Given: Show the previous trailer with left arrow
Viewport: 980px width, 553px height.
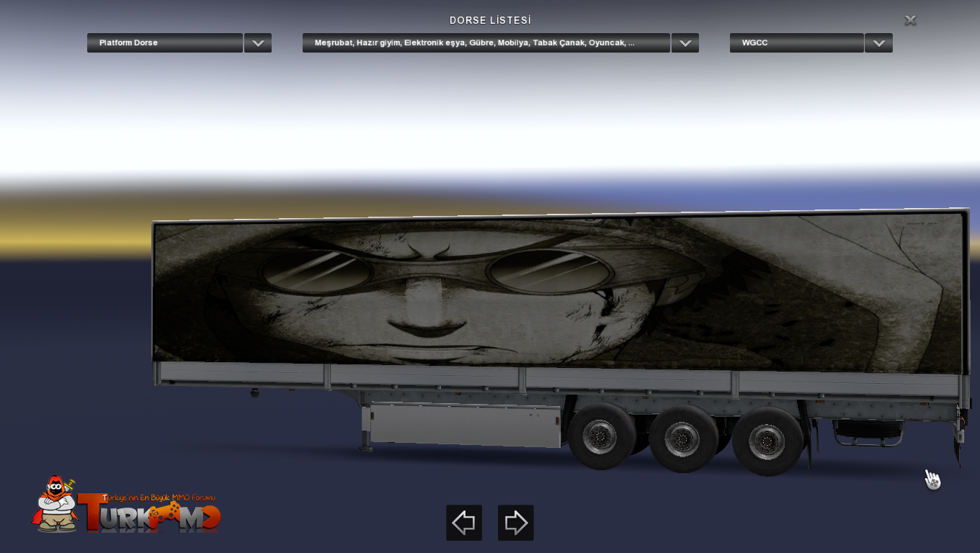Looking at the screenshot, I should pyautogui.click(x=464, y=523).
